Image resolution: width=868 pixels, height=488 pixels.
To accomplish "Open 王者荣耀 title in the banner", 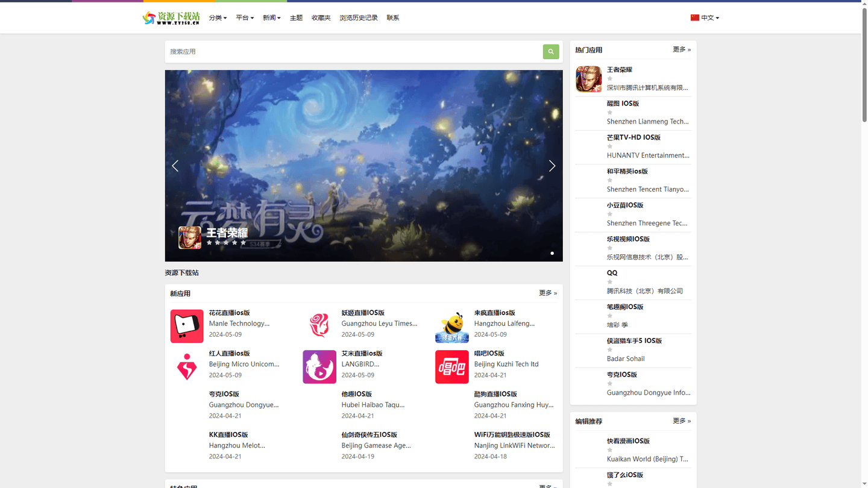I will [x=227, y=233].
